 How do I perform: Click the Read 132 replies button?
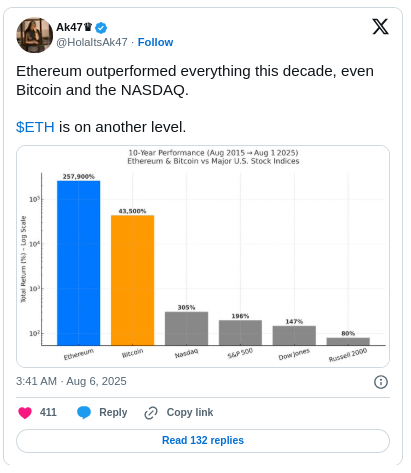tap(203, 440)
